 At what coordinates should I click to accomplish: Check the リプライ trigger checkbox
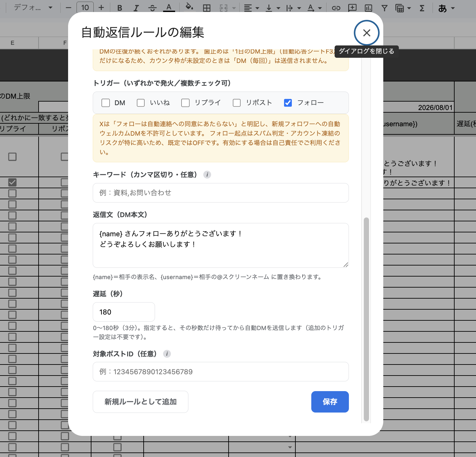[185, 103]
